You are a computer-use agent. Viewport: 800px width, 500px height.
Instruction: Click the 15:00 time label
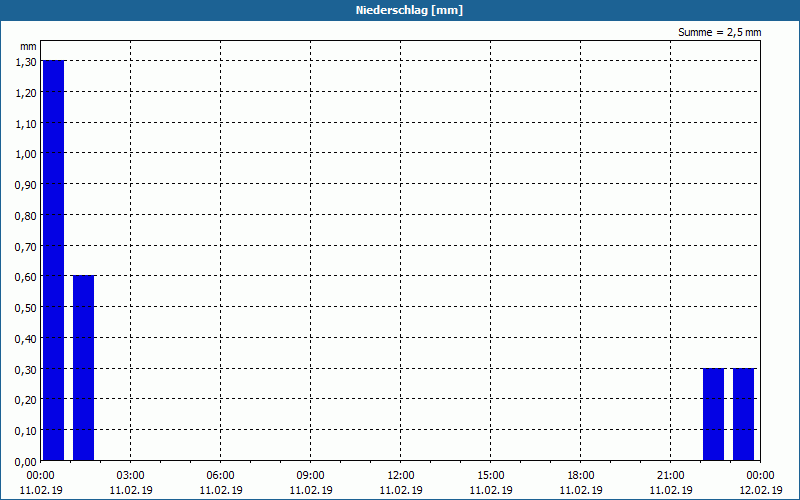(x=491, y=476)
